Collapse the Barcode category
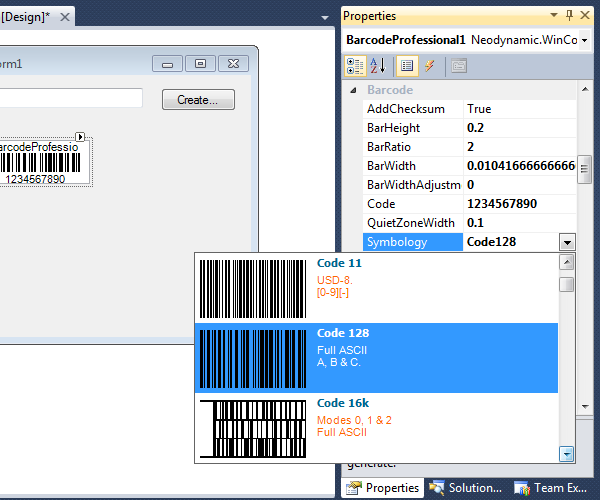Screen dimensions: 600x500 pos(352,90)
